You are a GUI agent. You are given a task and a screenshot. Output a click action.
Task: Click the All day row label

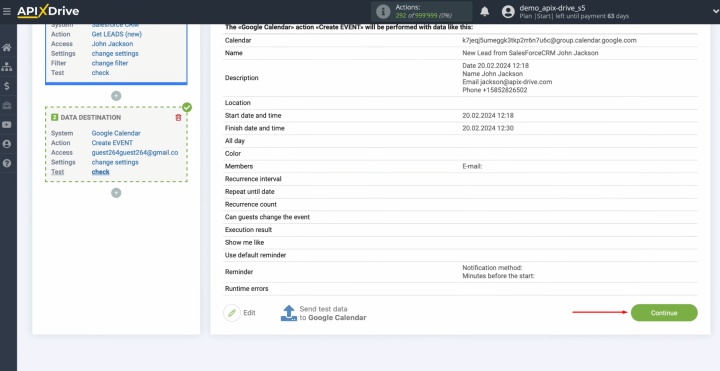coord(235,141)
